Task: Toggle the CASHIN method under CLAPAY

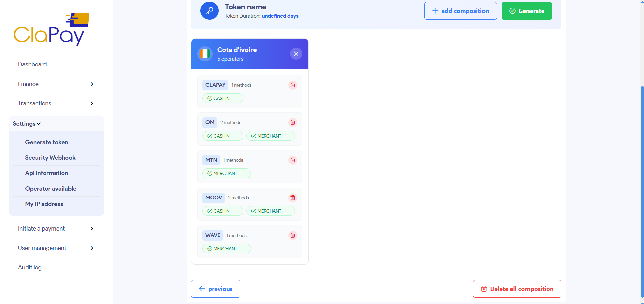Action: point(223,98)
